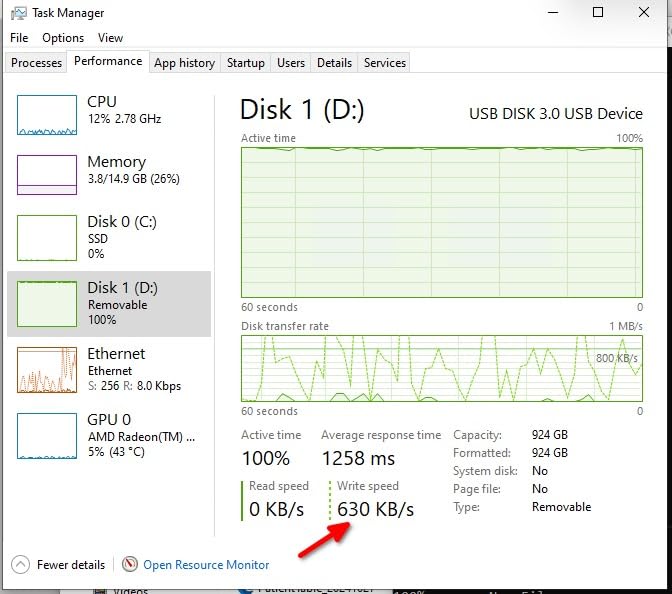Click the 100% Active time value
Viewport: 672px width, 594px height.
point(266,458)
